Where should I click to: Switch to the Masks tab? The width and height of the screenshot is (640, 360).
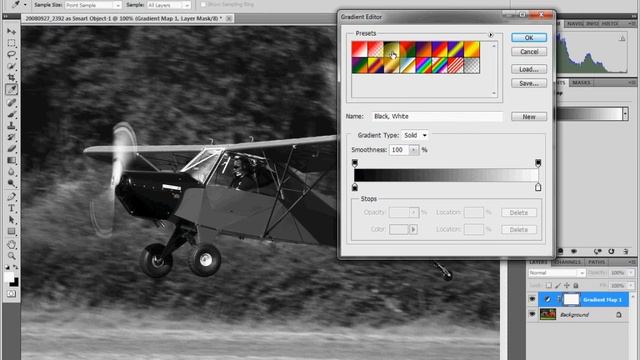pyautogui.click(x=581, y=82)
